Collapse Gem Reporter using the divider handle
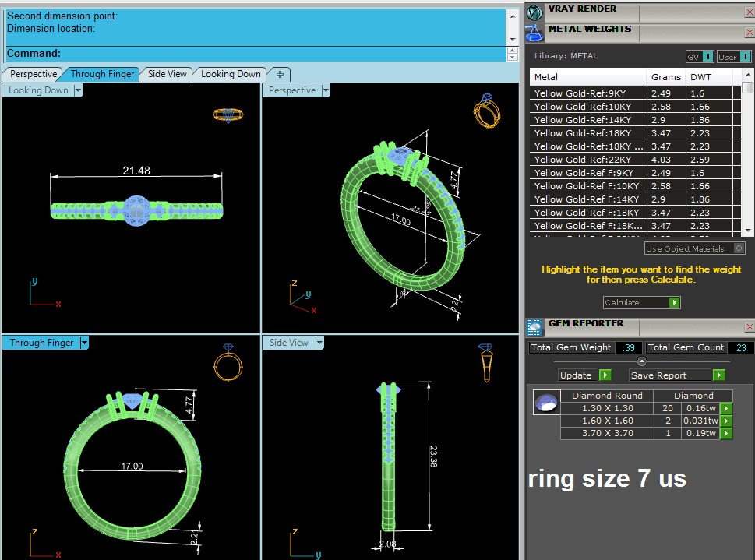 [641, 361]
